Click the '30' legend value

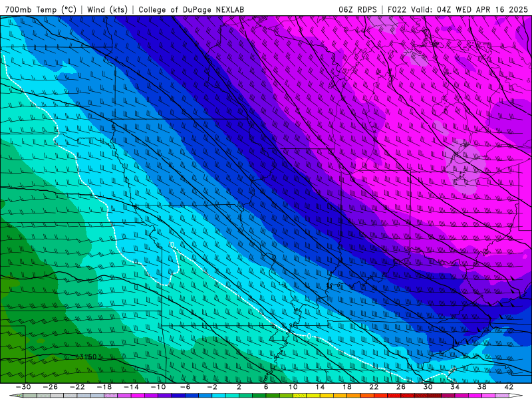[428, 387]
